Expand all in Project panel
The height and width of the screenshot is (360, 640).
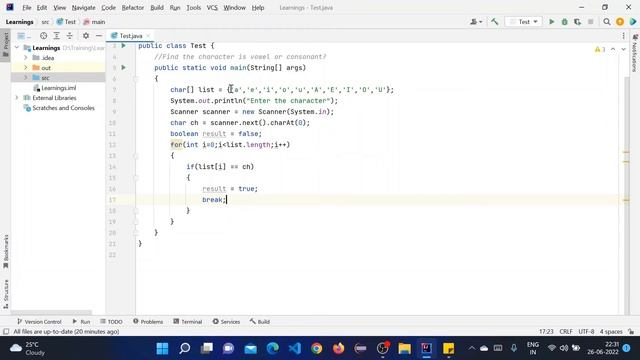(56, 36)
